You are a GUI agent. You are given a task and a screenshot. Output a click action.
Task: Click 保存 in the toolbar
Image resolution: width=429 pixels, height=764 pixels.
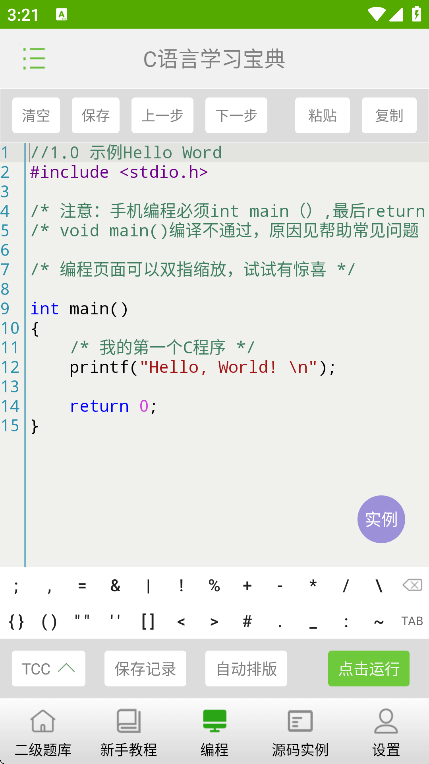[x=96, y=115]
